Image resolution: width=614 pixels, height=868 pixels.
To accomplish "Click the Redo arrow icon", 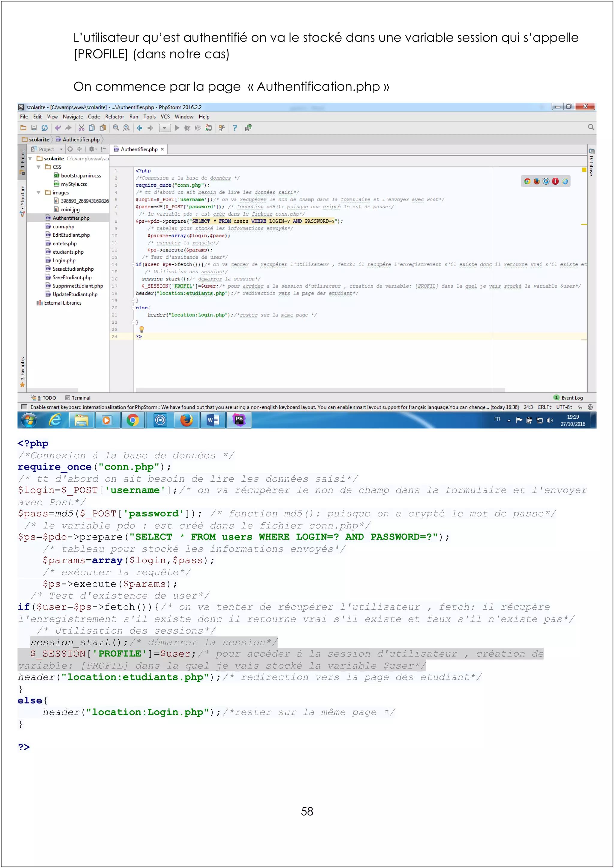I will [68, 128].
